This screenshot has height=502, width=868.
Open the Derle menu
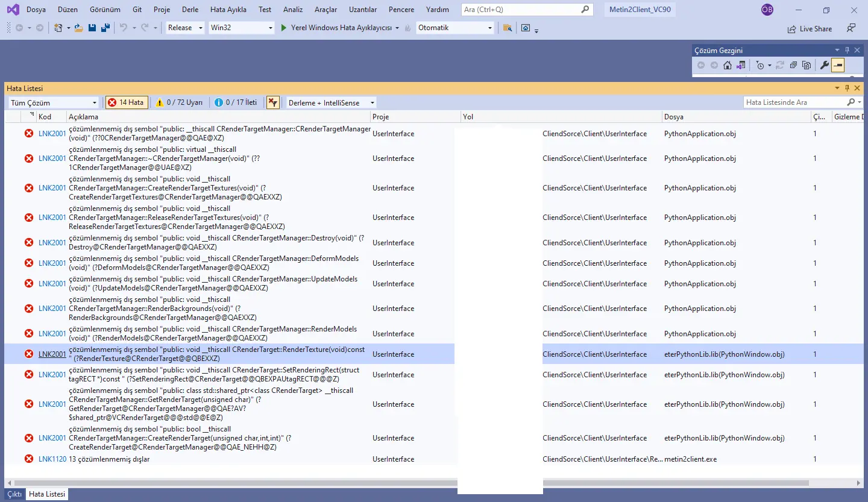190,10
